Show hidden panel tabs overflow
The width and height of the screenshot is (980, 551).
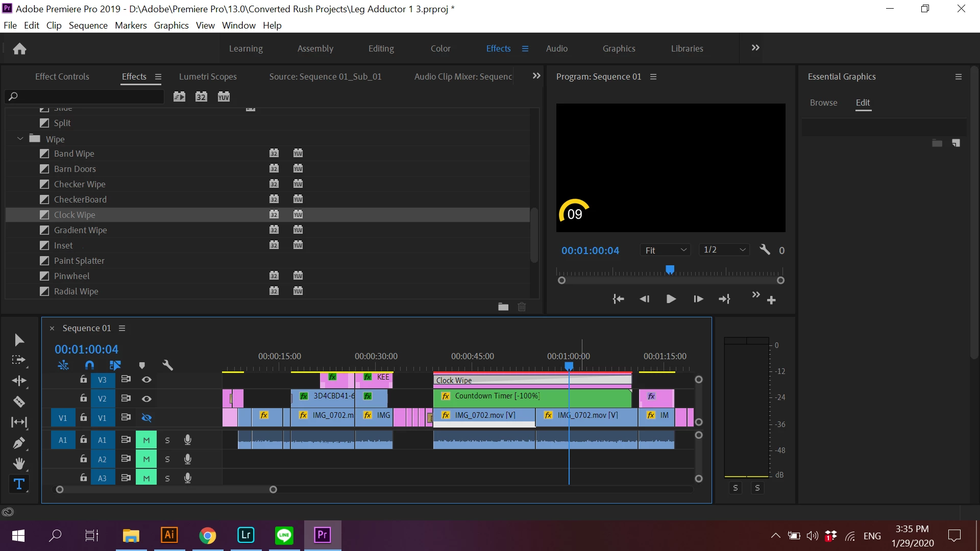536,76
